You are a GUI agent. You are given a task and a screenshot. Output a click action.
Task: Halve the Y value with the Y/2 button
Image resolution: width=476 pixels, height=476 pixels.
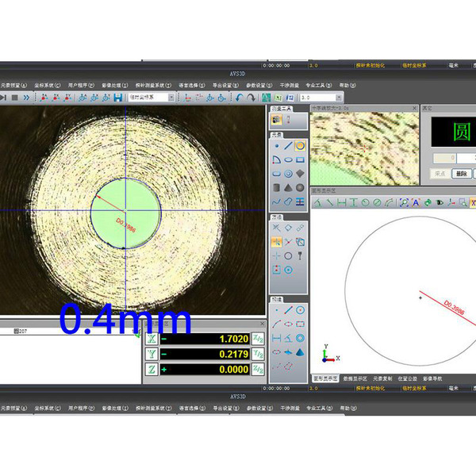(x=258, y=354)
